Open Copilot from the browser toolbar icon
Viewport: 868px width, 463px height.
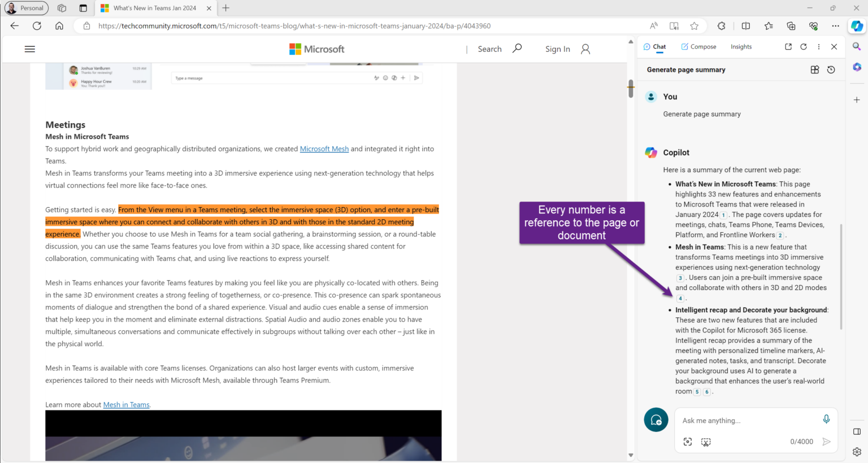[857, 25]
